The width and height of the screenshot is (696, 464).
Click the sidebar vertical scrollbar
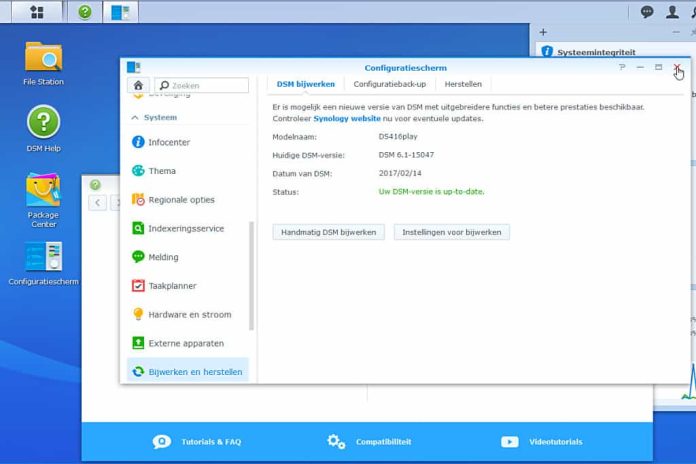tap(251, 276)
